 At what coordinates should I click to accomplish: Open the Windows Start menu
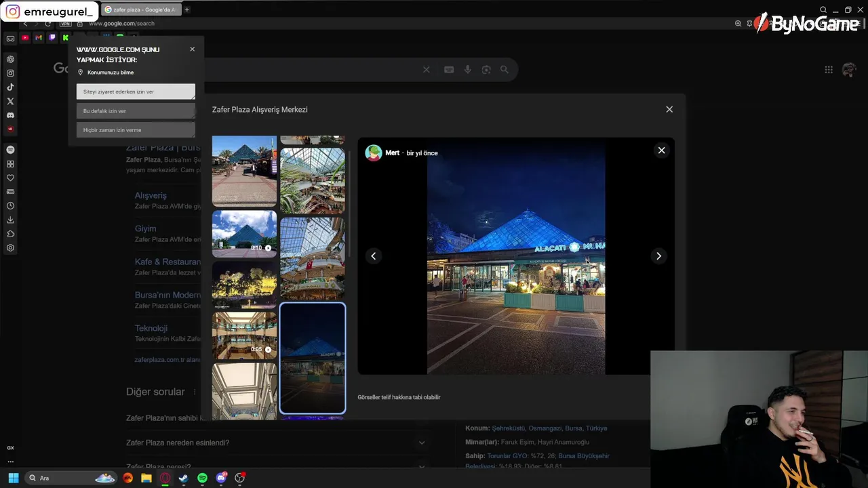(x=13, y=478)
